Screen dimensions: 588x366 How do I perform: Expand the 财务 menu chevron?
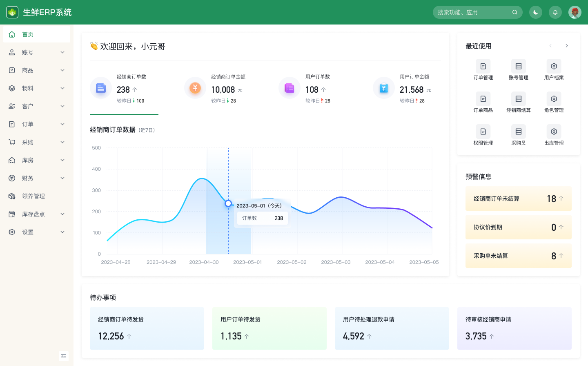coord(62,178)
